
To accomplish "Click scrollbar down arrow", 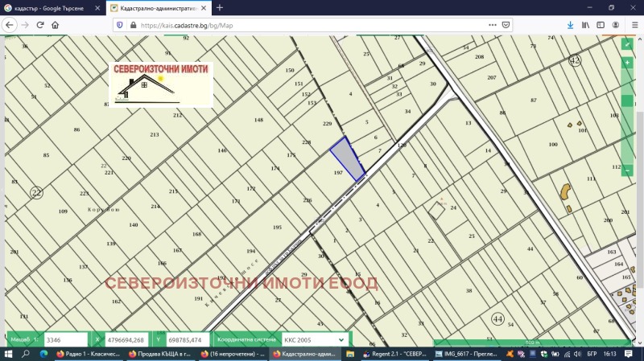I will 640,343.
